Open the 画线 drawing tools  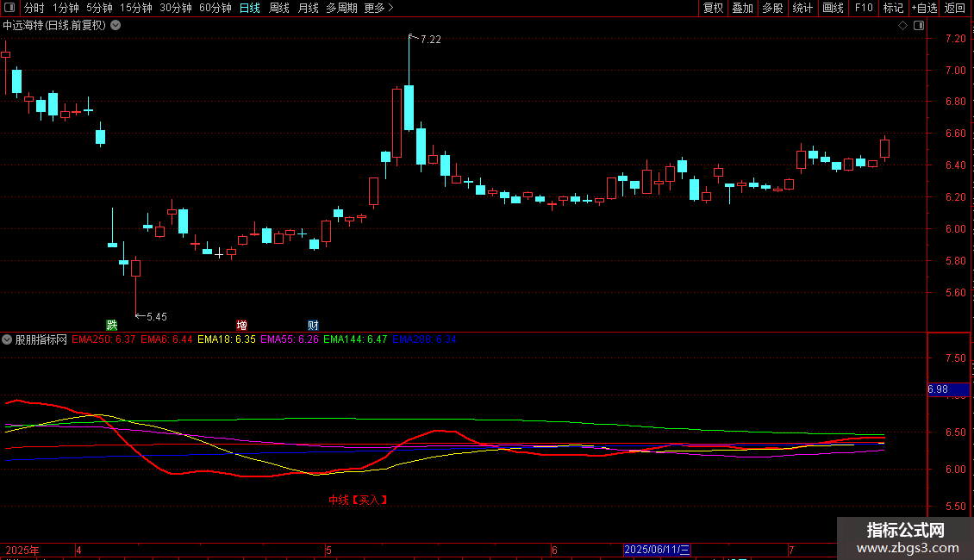pos(833,8)
